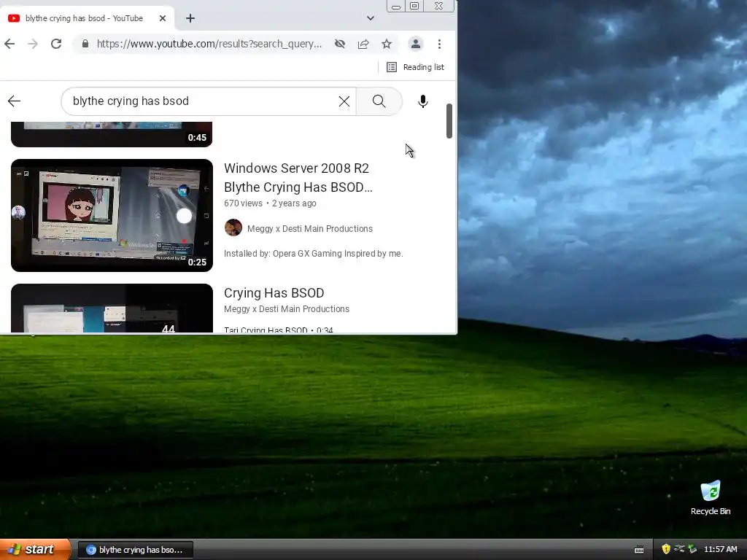Open the 'Crying Has BSOD' playlist title

[274, 293]
